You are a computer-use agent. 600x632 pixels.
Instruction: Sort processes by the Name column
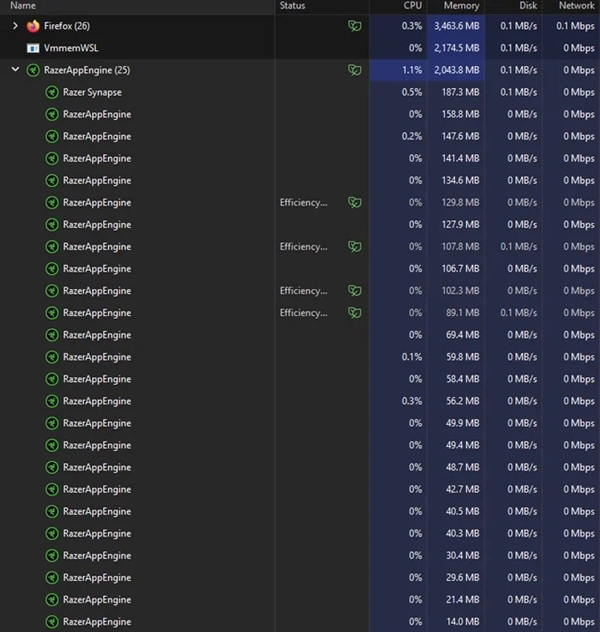pos(23,6)
